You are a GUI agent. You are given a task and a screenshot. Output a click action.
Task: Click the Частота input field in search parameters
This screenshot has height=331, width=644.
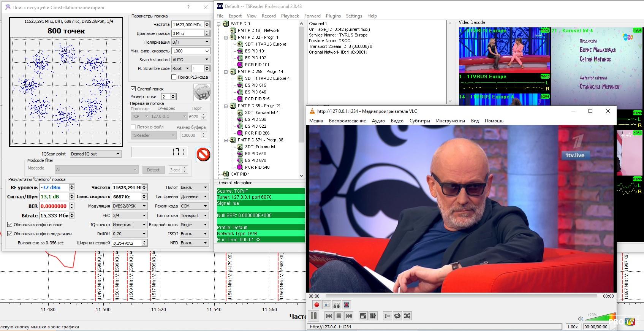[188, 24]
